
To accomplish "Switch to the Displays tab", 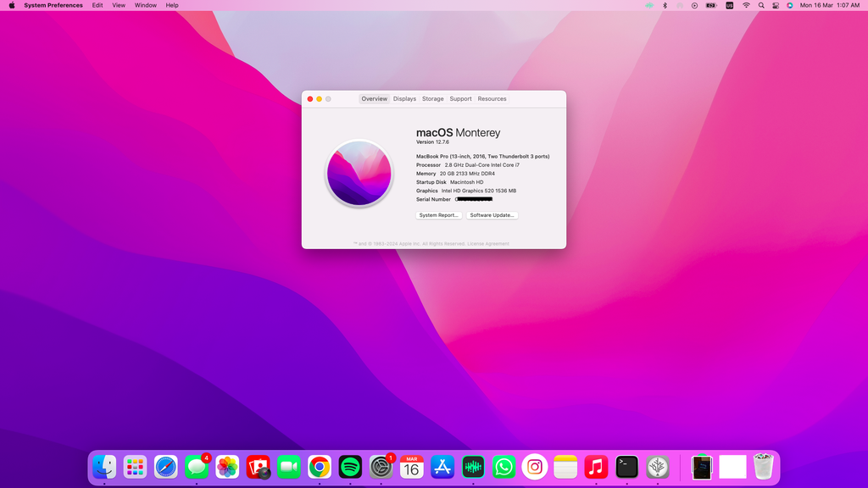I will pos(404,98).
